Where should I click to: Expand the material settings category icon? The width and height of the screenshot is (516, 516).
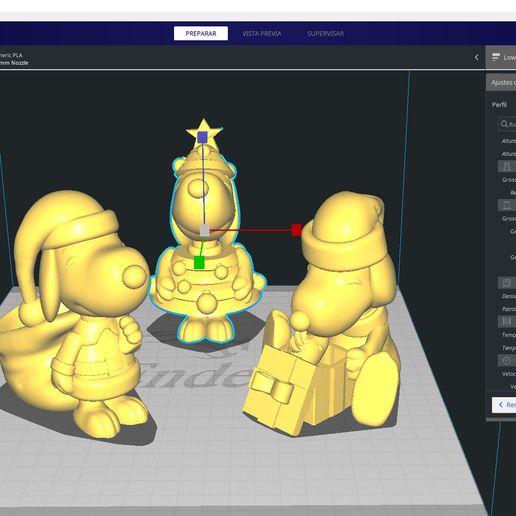[x=507, y=322]
